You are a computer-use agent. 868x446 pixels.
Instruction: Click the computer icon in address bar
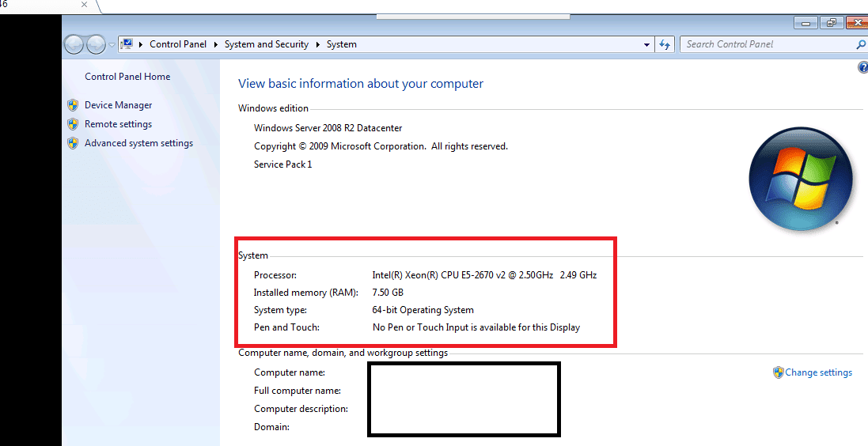pos(127,43)
